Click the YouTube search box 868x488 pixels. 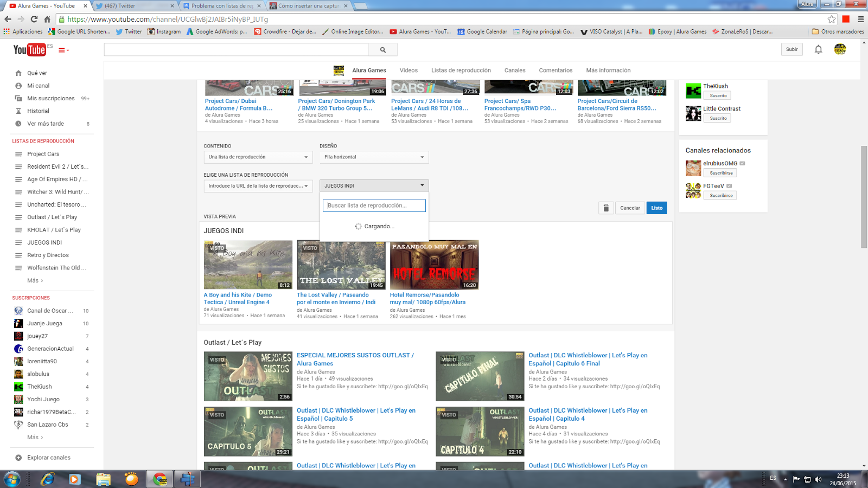point(236,50)
